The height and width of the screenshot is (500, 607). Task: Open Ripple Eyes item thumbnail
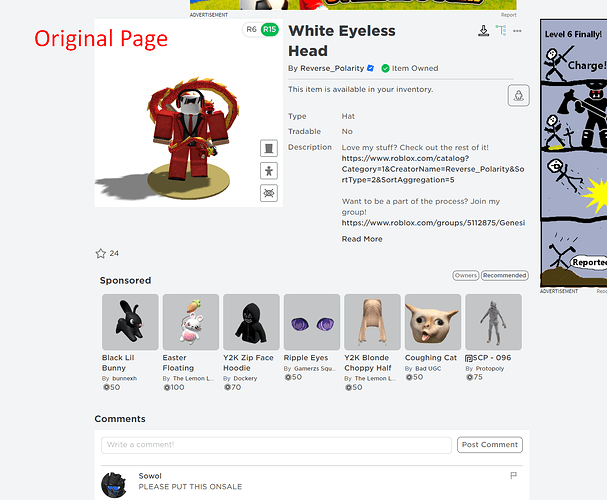312,322
